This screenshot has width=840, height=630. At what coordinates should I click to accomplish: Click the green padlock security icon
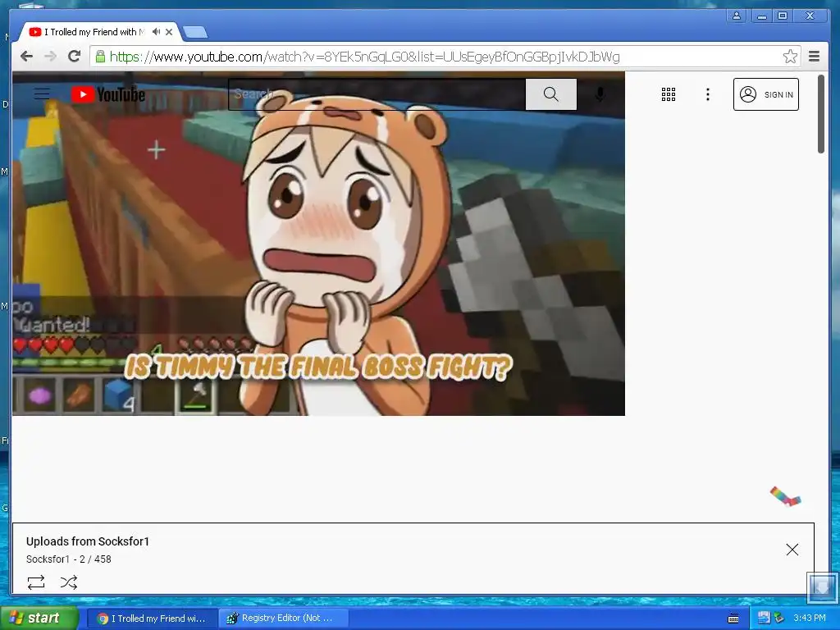click(x=100, y=57)
